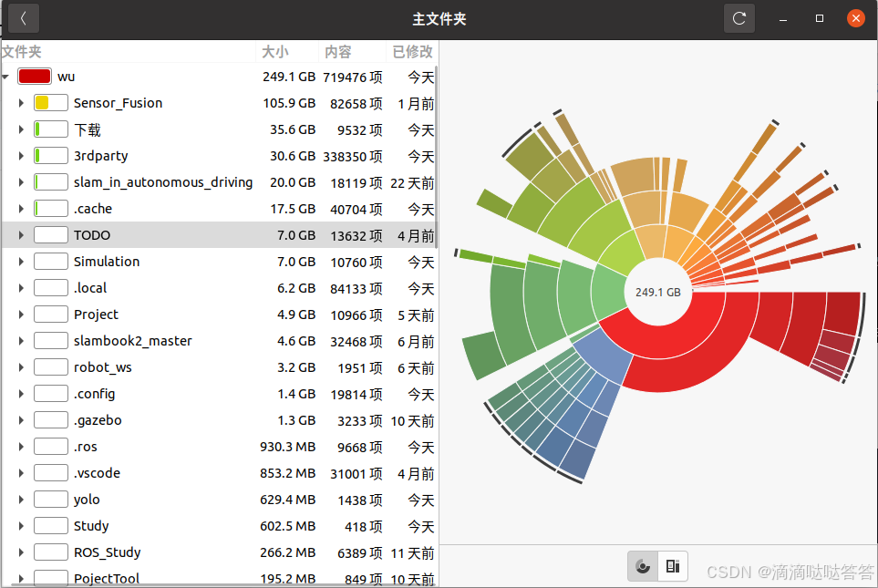Select the ROS_Study folder name

coord(107,552)
